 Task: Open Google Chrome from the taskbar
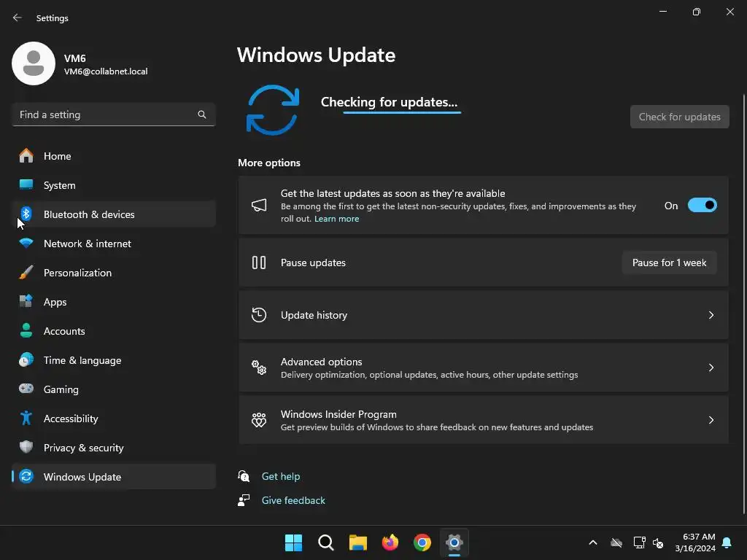coord(422,542)
